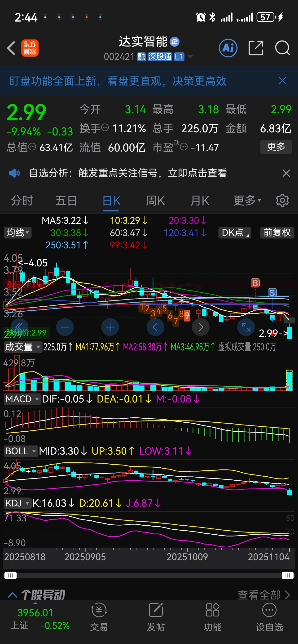Tap the alarm icon in status bar
The image size is (298, 644).
coord(201,17)
